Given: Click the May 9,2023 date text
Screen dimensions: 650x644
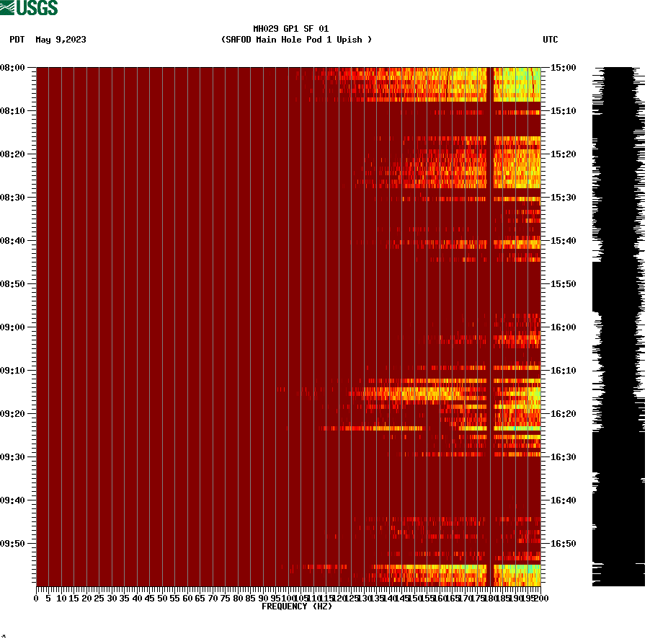Looking at the screenshot, I should (x=60, y=40).
